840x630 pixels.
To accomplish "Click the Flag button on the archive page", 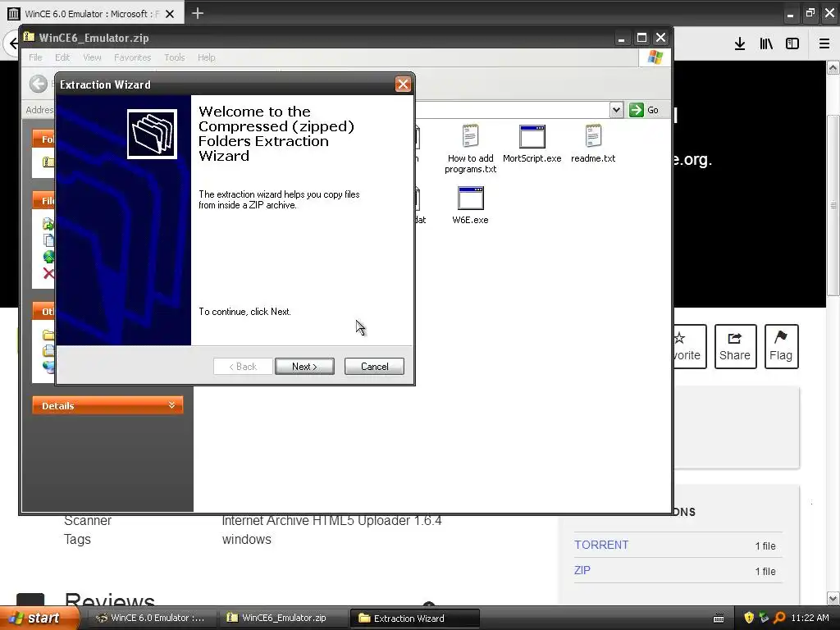I will (781, 346).
